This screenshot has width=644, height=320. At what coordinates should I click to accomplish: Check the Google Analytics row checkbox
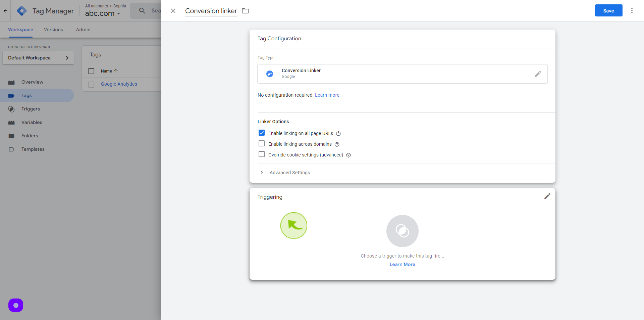tap(91, 85)
